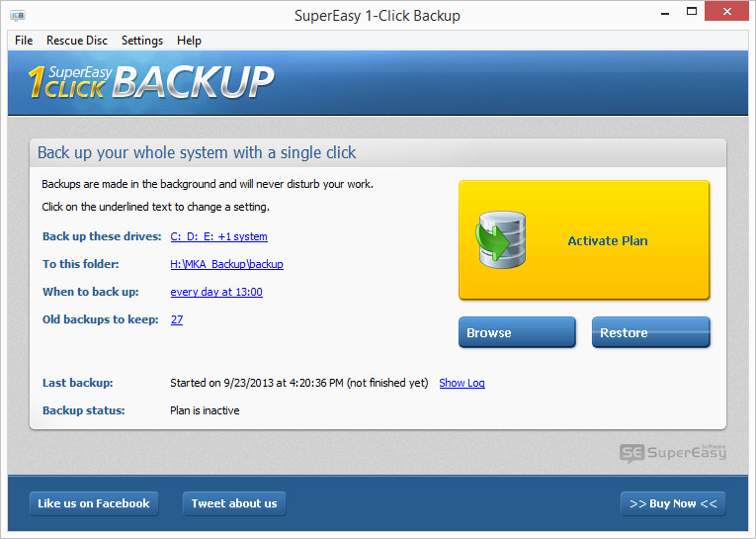Click the 'Last backup:' label

(78, 383)
